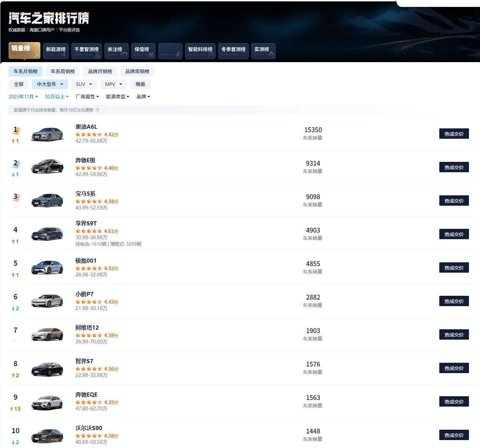Select the 微面 category filter
This screenshot has height=448, width=480.
(x=140, y=84)
